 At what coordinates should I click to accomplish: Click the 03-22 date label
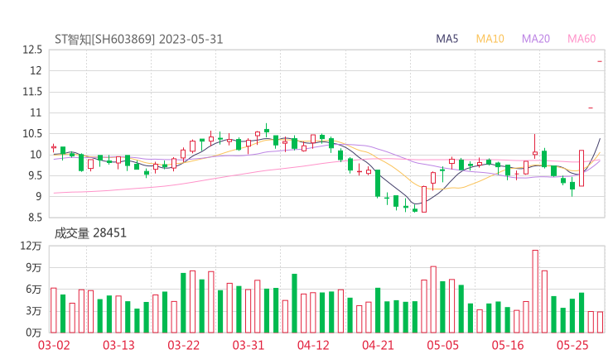pos(184,345)
